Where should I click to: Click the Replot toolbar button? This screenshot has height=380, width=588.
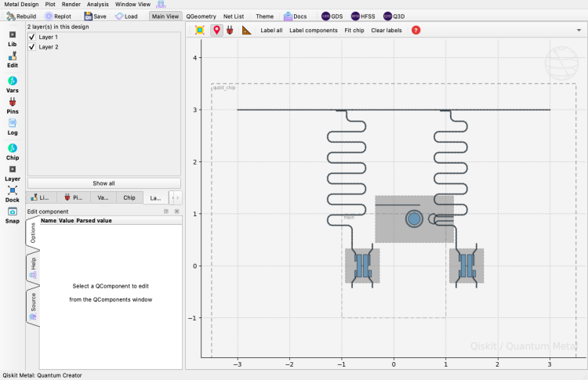coord(58,16)
